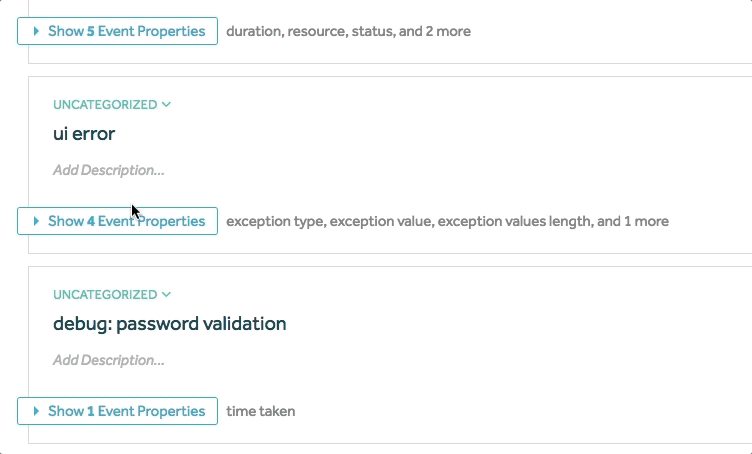Click the '4' count in Show Event Properties

pos(91,221)
